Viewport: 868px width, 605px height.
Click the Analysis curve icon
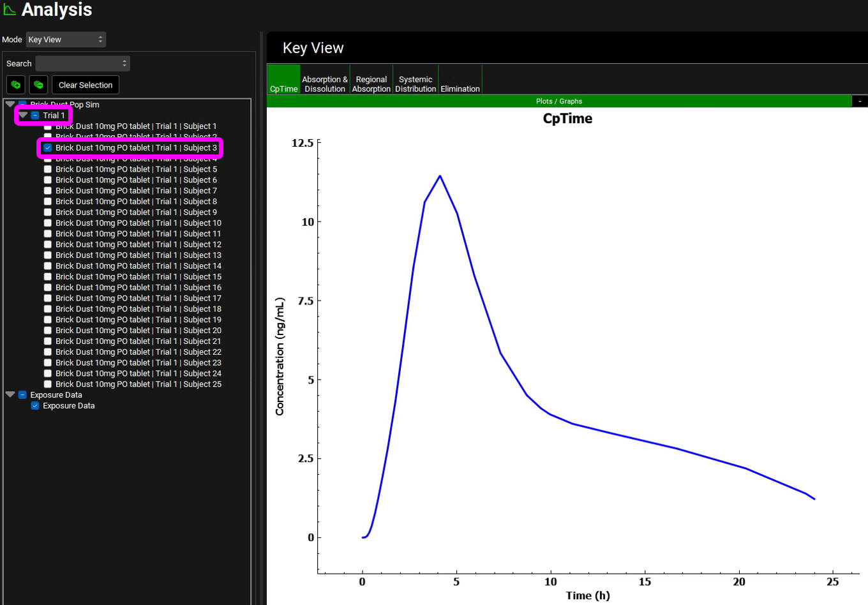[x=10, y=10]
